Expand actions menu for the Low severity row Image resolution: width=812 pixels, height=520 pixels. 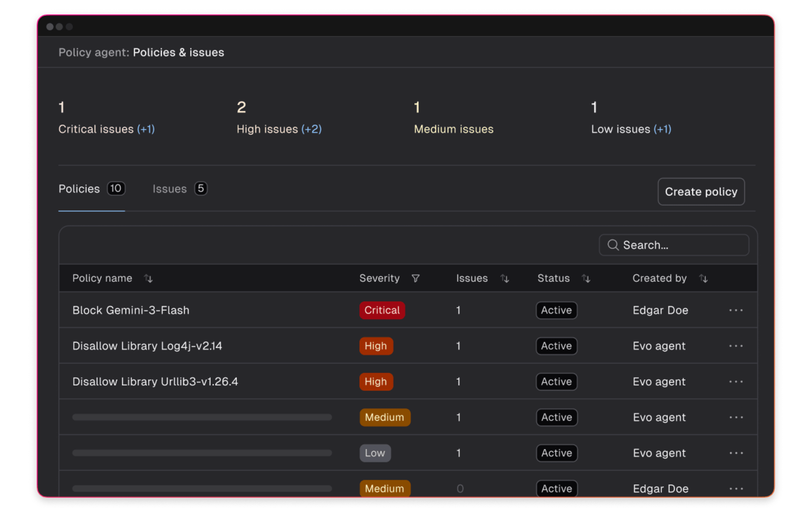click(x=736, y=453)
